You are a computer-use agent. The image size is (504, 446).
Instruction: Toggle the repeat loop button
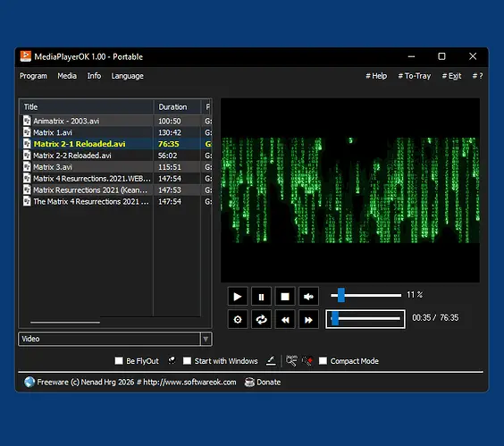(x=261, y=320)
